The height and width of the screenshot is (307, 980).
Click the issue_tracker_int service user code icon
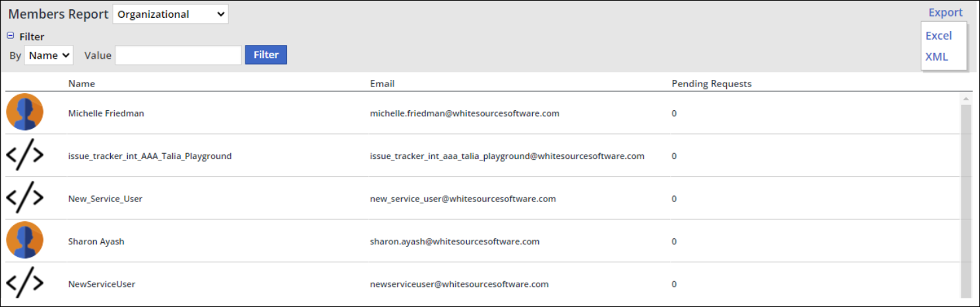click(x=24, y=156)
